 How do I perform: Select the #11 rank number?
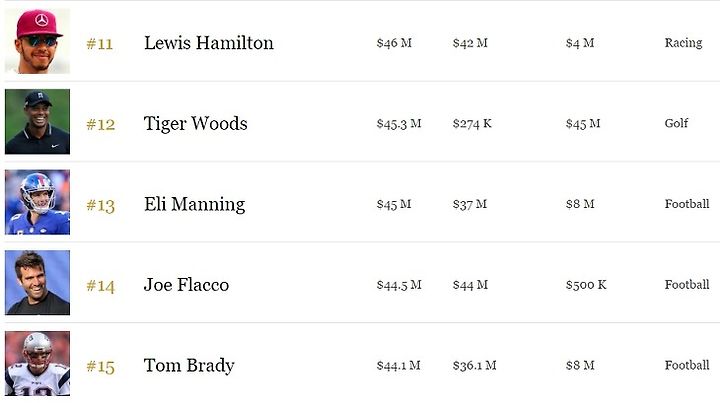100,44
